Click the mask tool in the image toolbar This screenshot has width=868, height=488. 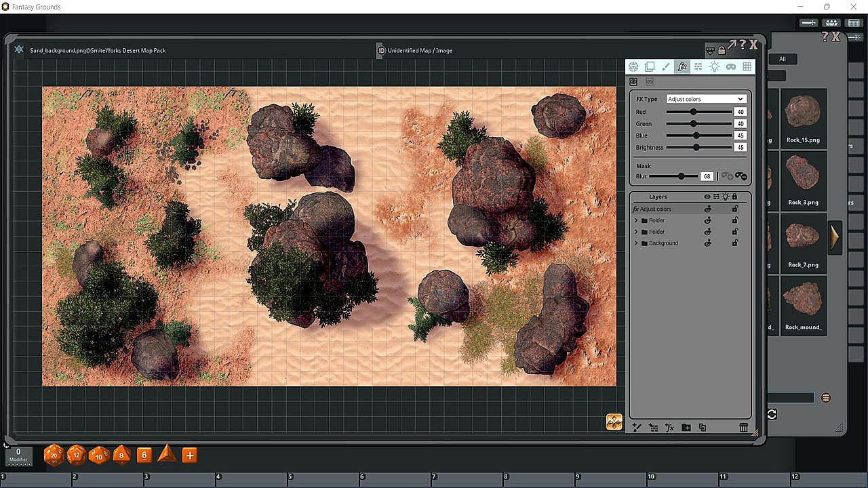730,66
